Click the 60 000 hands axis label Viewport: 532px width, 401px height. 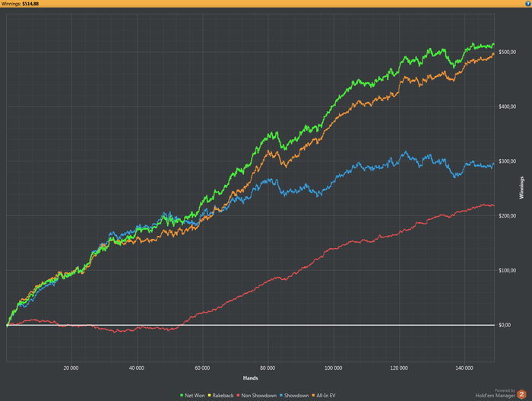click(202, 368)
